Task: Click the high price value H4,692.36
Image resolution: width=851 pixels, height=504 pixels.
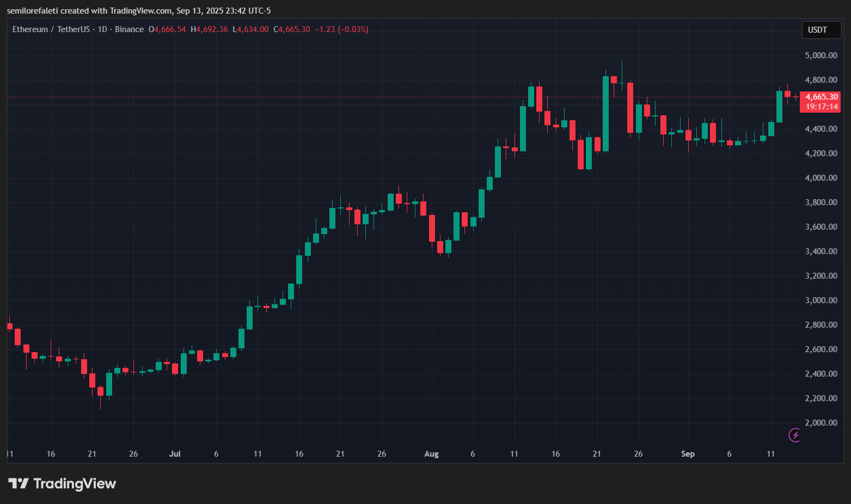Action: [x=209, y=29]
